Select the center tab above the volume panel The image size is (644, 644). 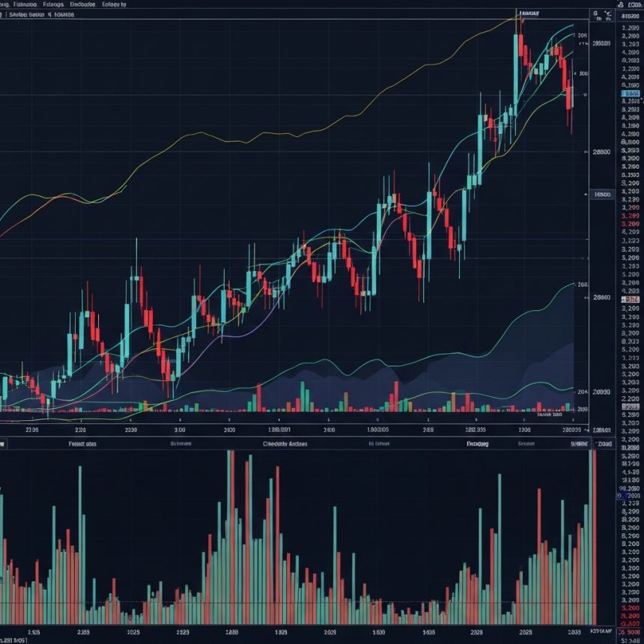click(x=285, y=443)
